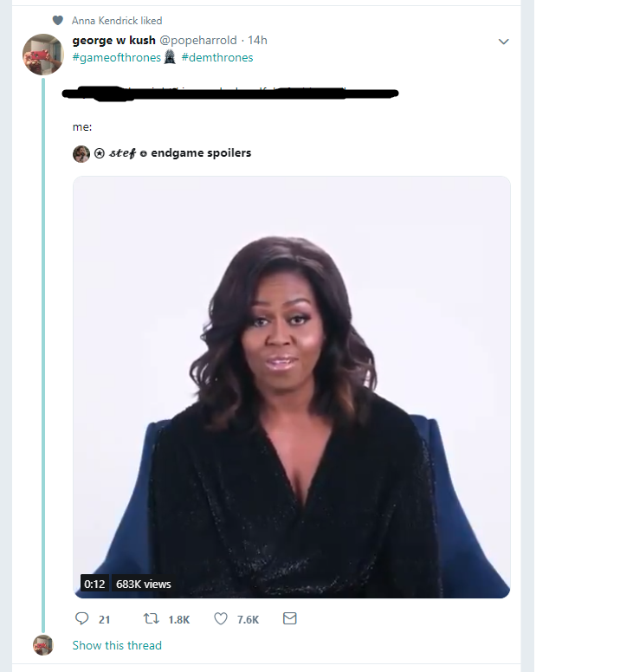Image resolution: width=633 pixels, height=672 pixels.
Task: Open the #gameofthrones hashtag
Action: 116,57
